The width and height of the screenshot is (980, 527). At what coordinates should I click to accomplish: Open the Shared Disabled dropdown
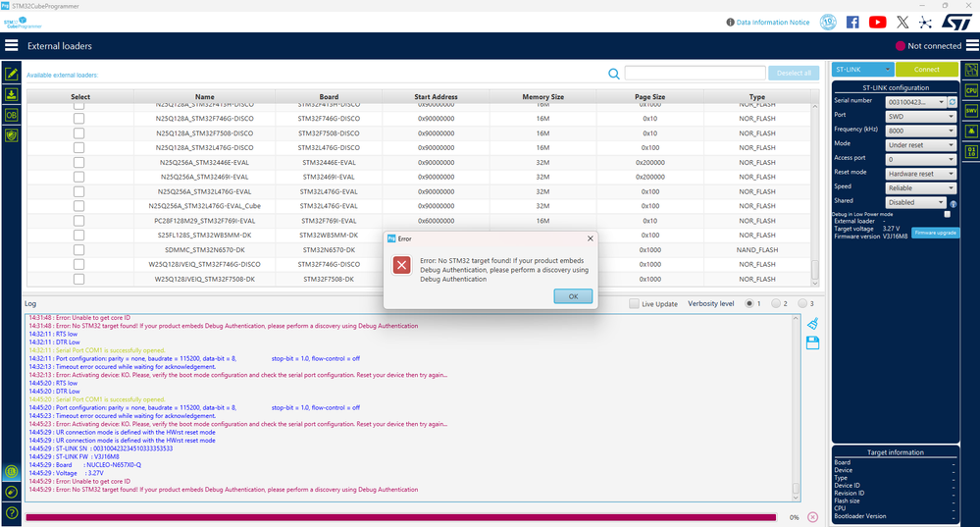[x=915, y=202]
